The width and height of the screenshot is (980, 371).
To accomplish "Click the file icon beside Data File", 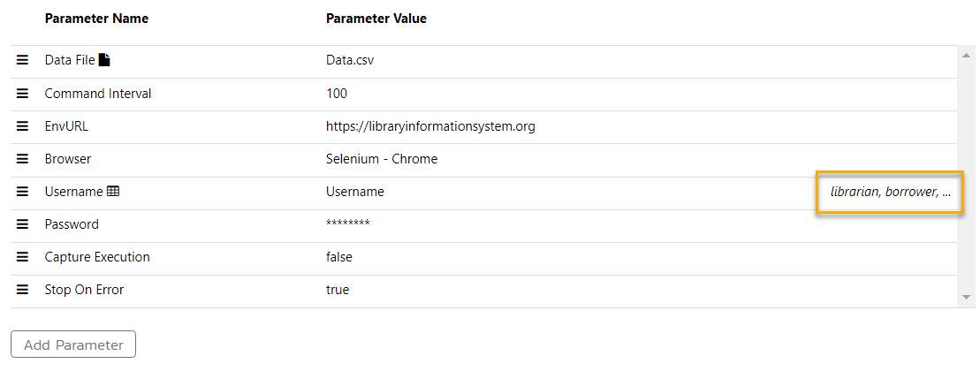I will coord(104,60).
